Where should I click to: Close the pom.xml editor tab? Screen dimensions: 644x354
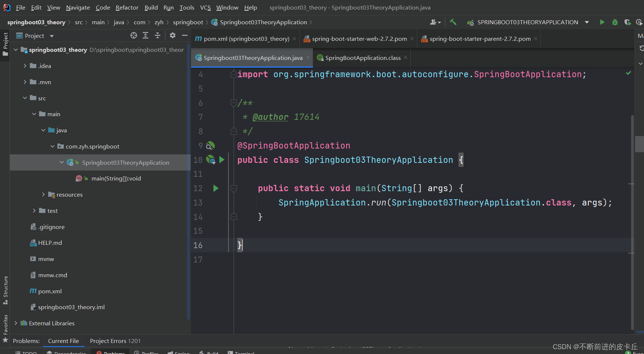294,39
